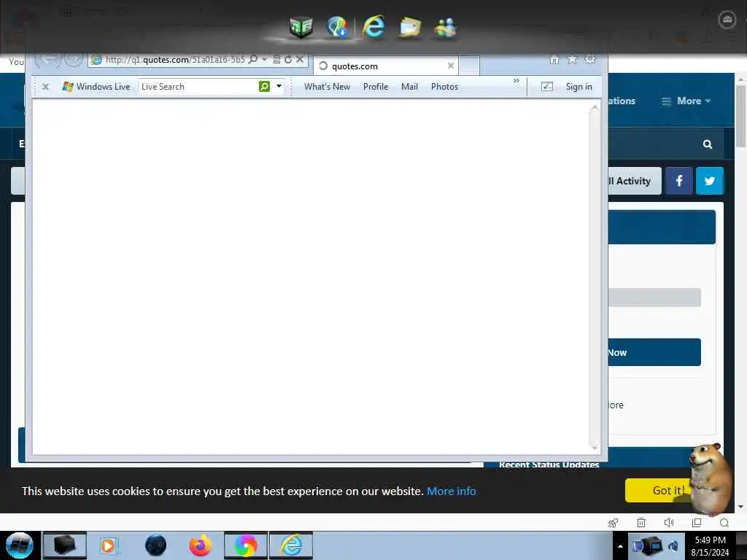Click the search magnifier in IE address bar
The height and width of the screenshot is (560, 747).
[x=253, y=59]
